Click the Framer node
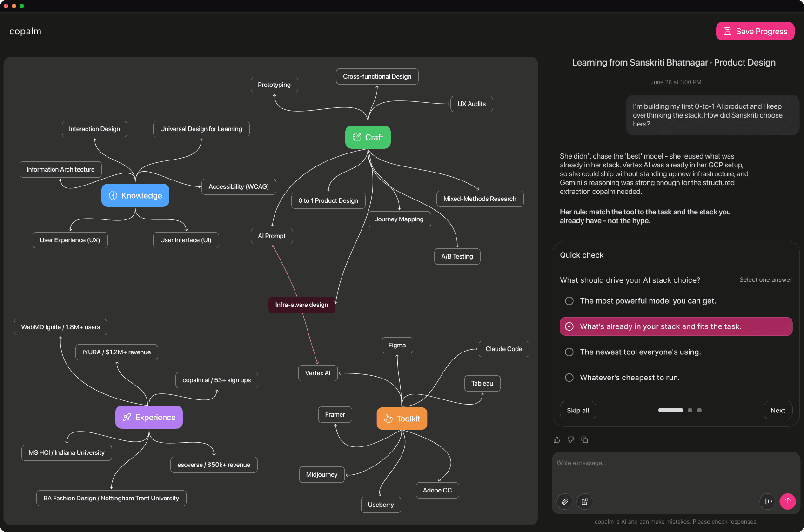The height and width of the screenshot is (532, 804). pyautogui.click(x=335, y=414)
